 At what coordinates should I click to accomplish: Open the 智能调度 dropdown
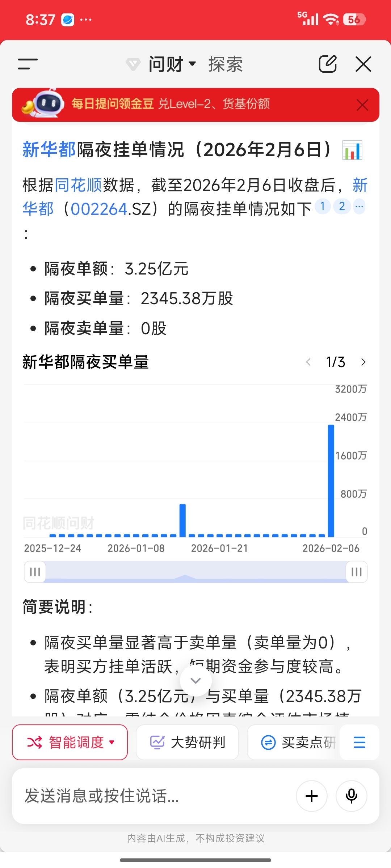point(70,743)
